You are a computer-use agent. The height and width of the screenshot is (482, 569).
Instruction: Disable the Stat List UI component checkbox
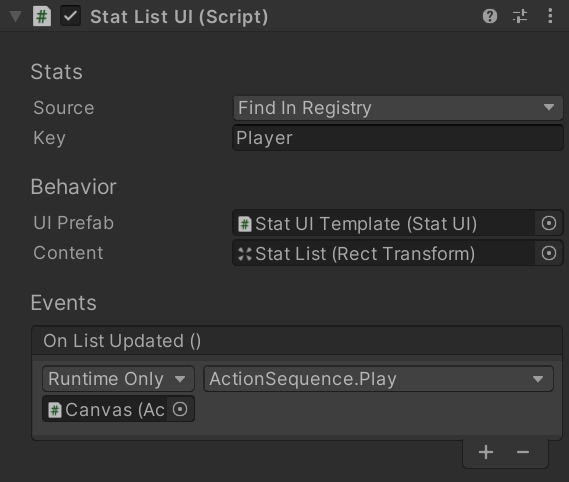click(x=70, y=16)
